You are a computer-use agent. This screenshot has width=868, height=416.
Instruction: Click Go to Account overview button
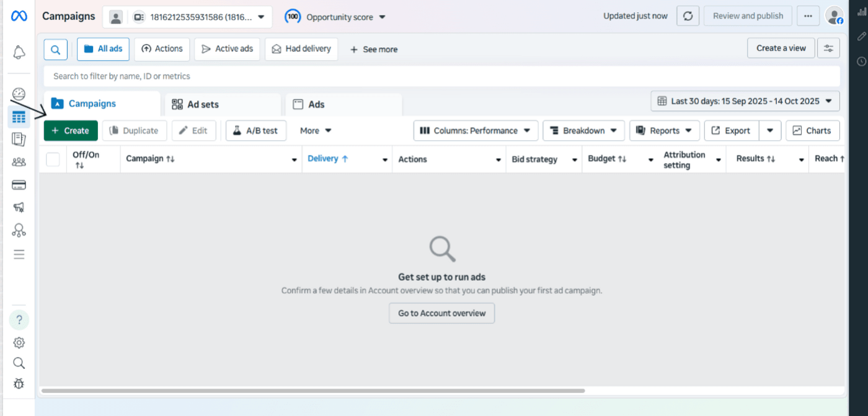(441, 313)
